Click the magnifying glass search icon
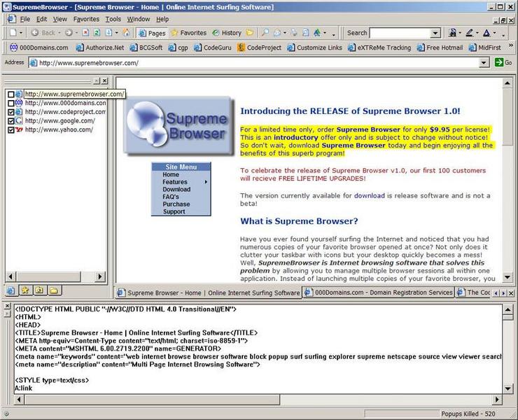 tap(265, 33)
